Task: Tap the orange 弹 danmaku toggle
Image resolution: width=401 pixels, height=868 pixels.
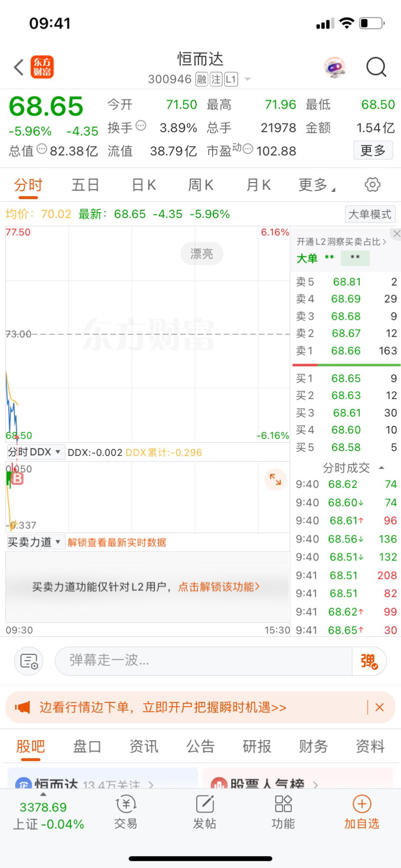Action: (369, 661)
